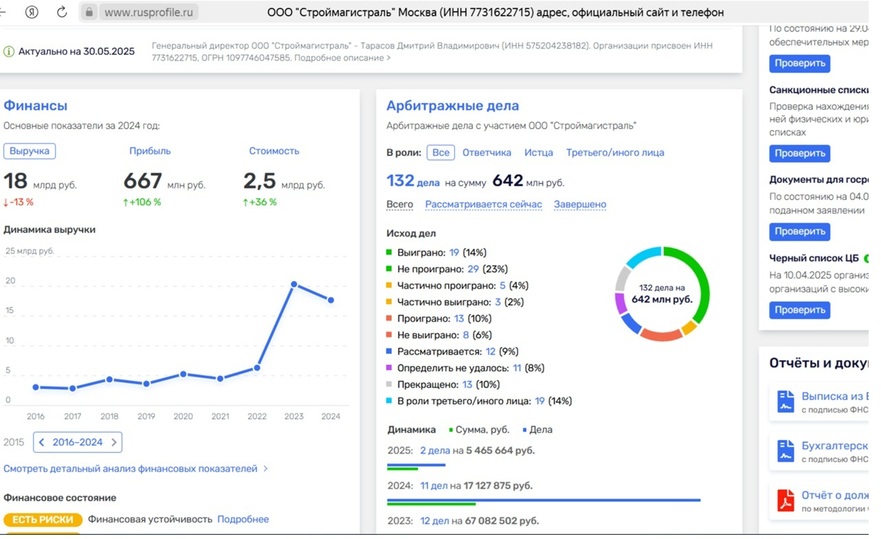This screenshot has height=539, width=881.
Task: Open Частично проиграно 5 link
Action: 502,286
